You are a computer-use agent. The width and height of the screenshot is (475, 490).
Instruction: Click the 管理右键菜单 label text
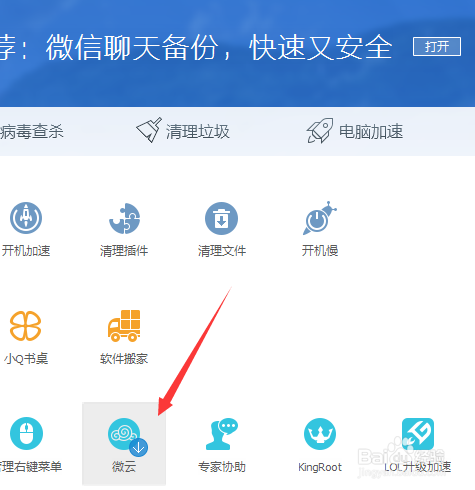pyautogui.click(x=31, y=467)
